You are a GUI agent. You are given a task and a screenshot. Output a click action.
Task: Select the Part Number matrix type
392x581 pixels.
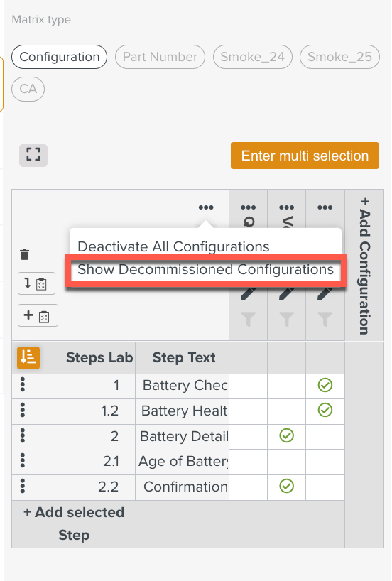160,57
